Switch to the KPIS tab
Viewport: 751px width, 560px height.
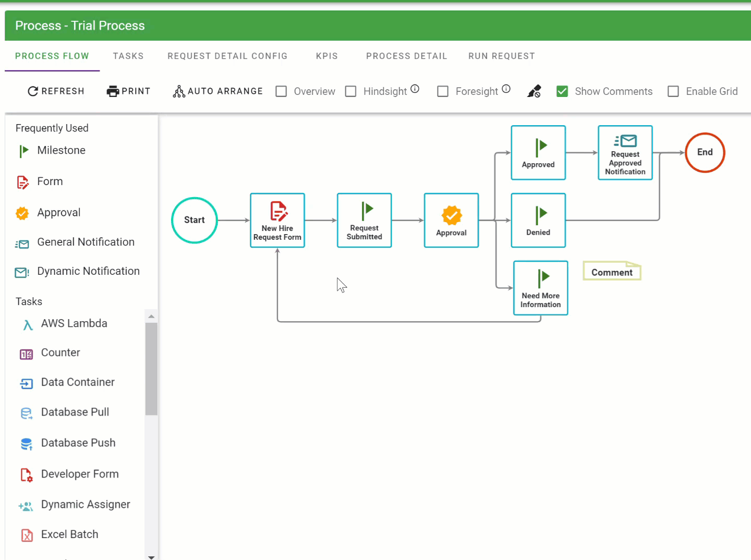(326, 56)
